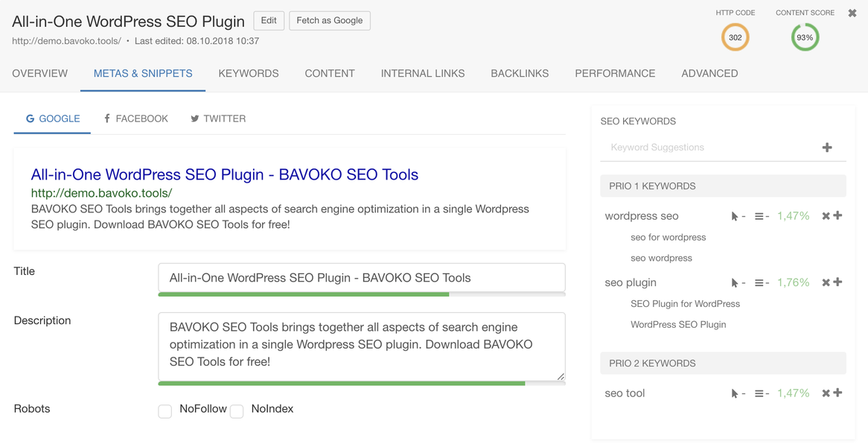Focus the Description text area
Viewport: 868px width, 447px height.
point(362,346)
